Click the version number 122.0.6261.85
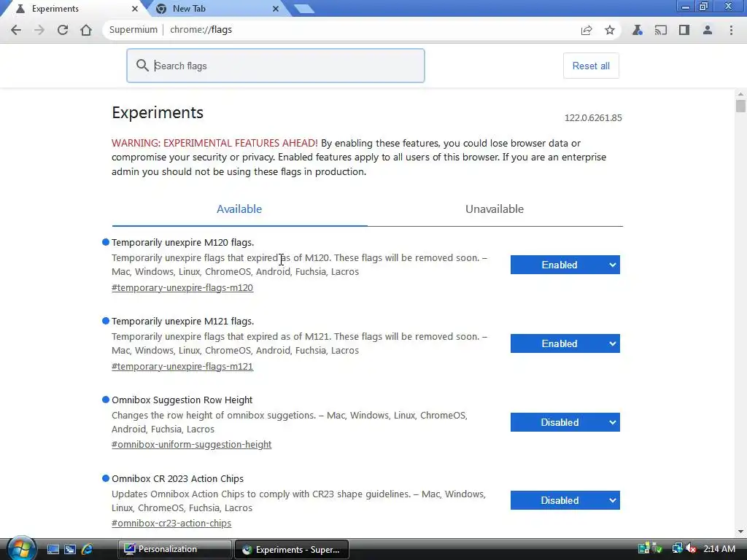Image resolution: width=747 pixels, height=560 pixels. coord(593,117)
